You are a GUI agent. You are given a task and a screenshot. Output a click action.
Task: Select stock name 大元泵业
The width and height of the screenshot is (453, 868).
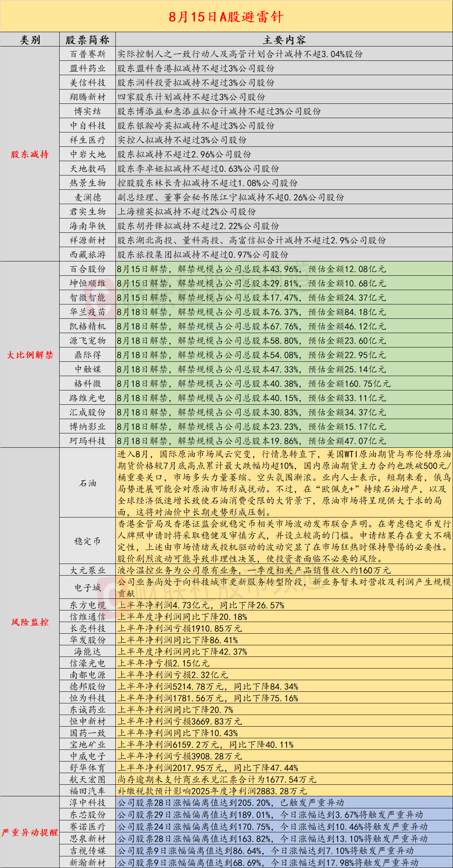click(x=88, y=570)
